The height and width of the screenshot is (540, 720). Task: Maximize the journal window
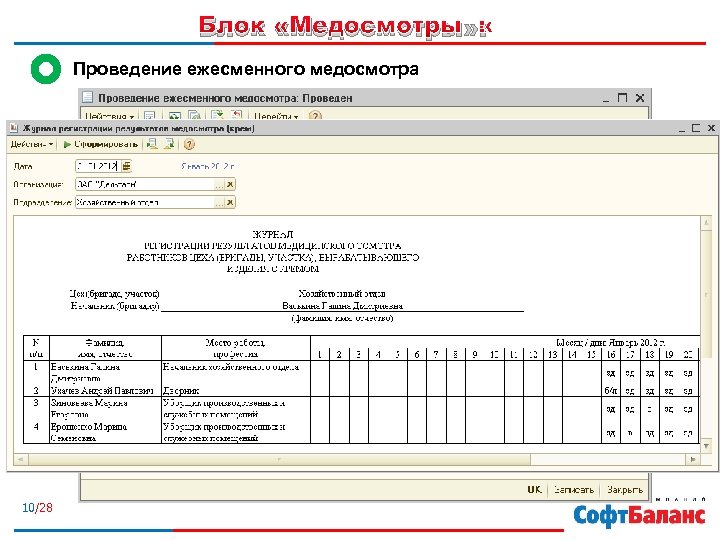click(696, 128)
